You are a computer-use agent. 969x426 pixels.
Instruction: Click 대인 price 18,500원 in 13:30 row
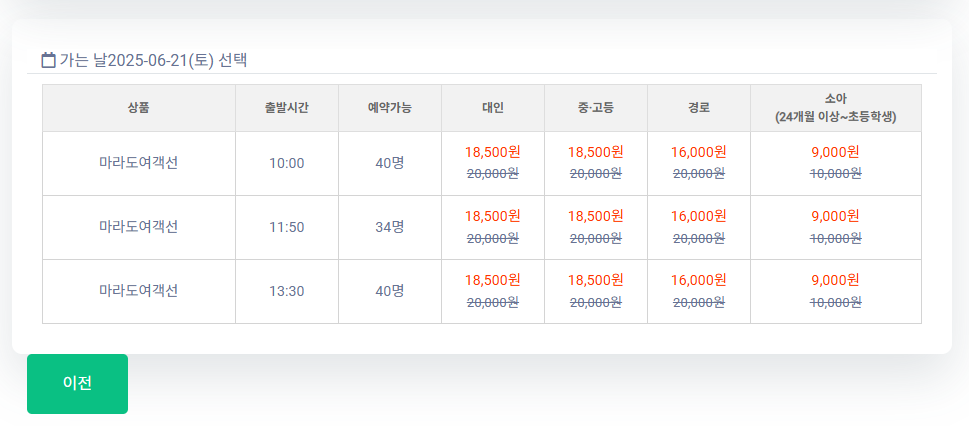click(493, 279)
